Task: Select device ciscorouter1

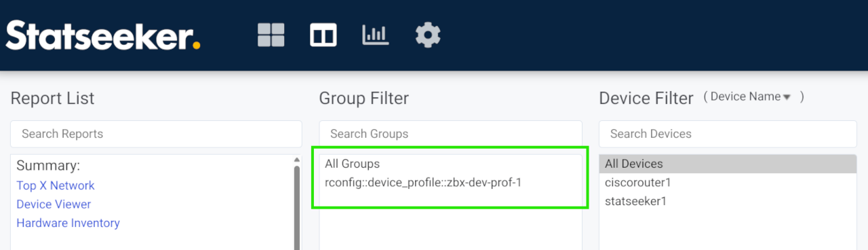Action: click(728, 183)
